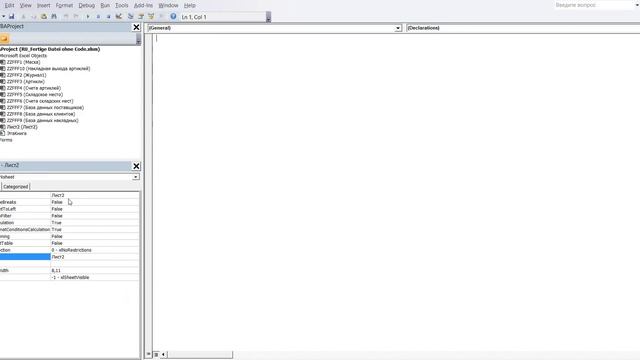Switch to Procedure View icon at bottom
The image size is (640, 360).
click(x=149, y=354)
